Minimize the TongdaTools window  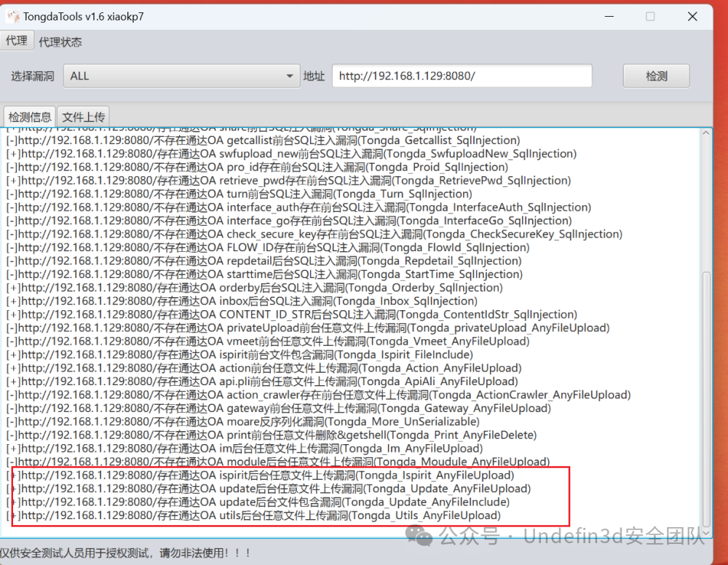point(609,16)
